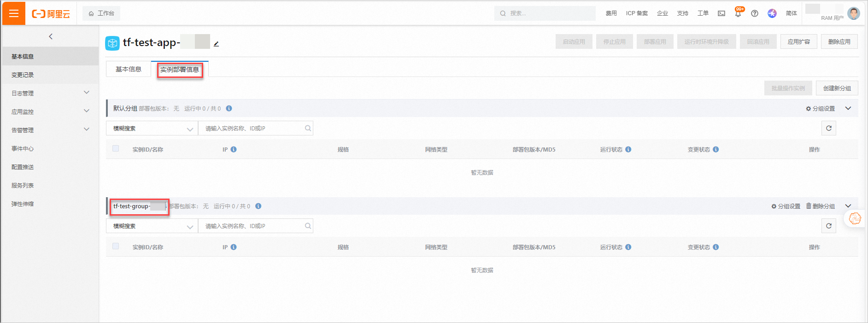Click the Alibaba Cloud logo
Screen dimensions: 868x323
(51, 14)
